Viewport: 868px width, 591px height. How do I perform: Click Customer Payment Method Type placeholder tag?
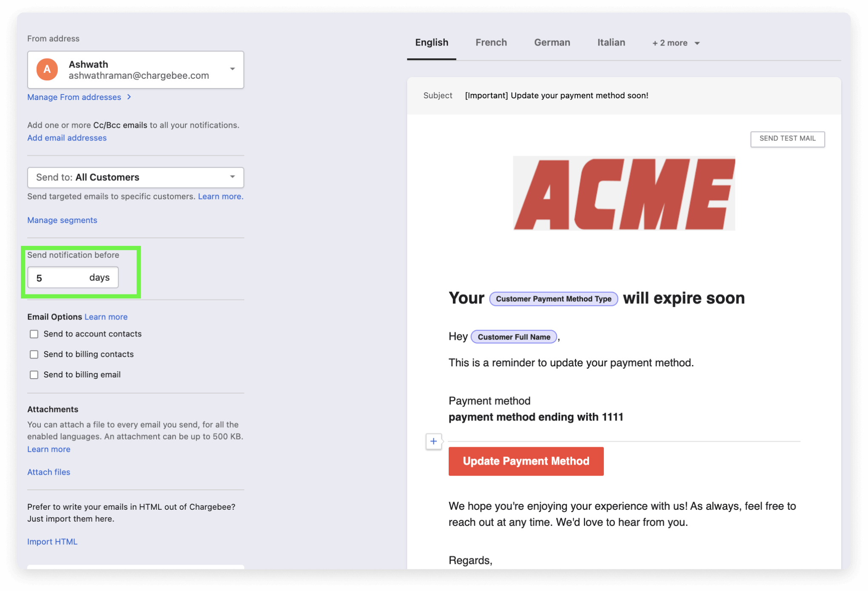coord(553,299)
